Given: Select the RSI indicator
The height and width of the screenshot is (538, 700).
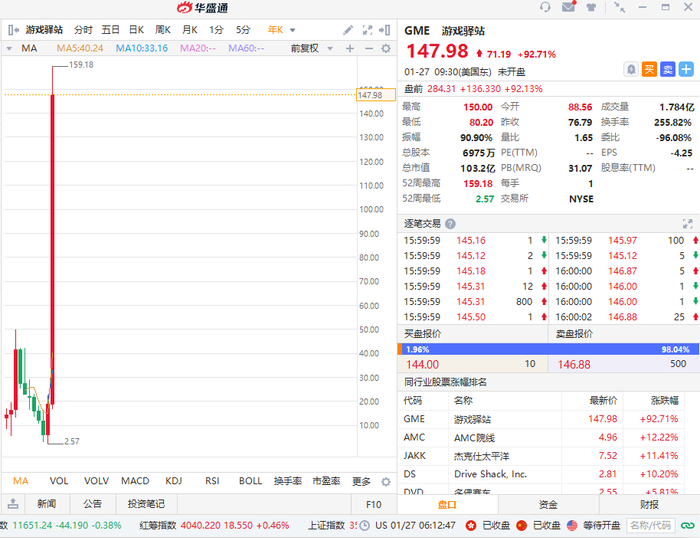Looking at the screenshot, I should 212,481.
